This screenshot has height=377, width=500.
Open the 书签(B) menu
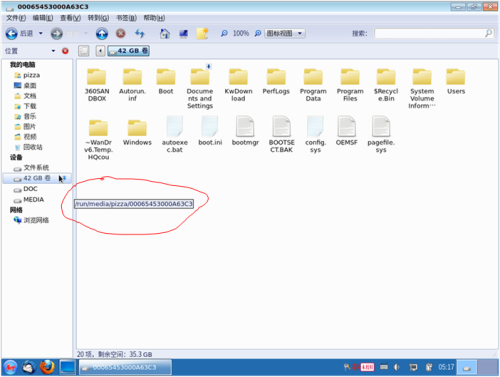tap(126, 18)
